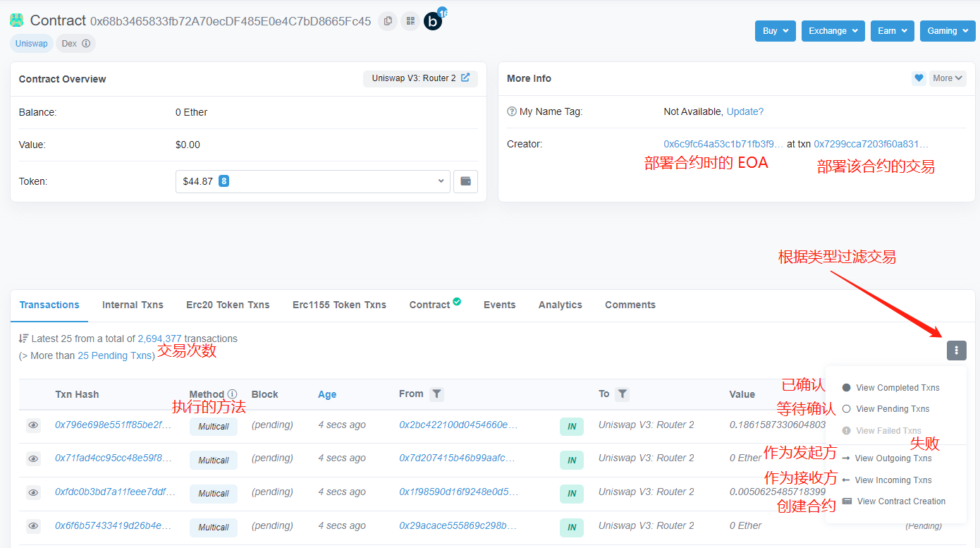Open the Erc1155 Token Txns tab

click(339, 305)
